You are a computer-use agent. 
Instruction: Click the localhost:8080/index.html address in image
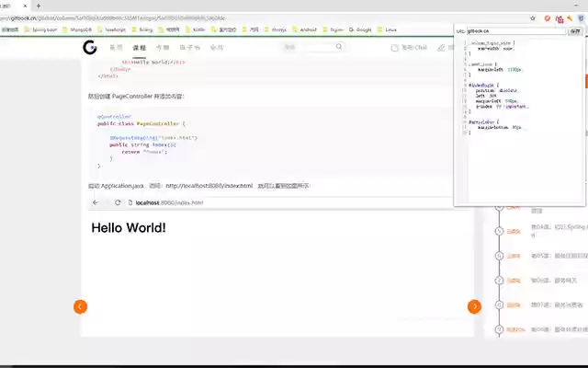169,202
